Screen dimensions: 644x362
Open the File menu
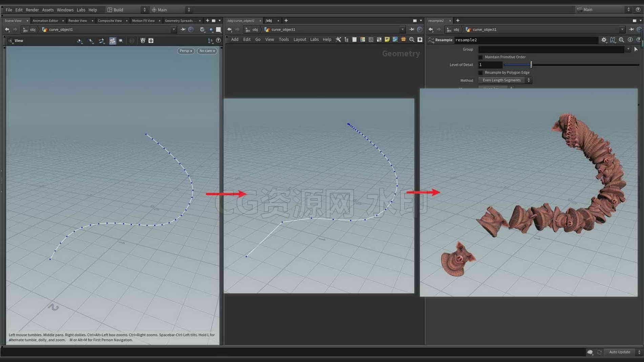(9, 10)
